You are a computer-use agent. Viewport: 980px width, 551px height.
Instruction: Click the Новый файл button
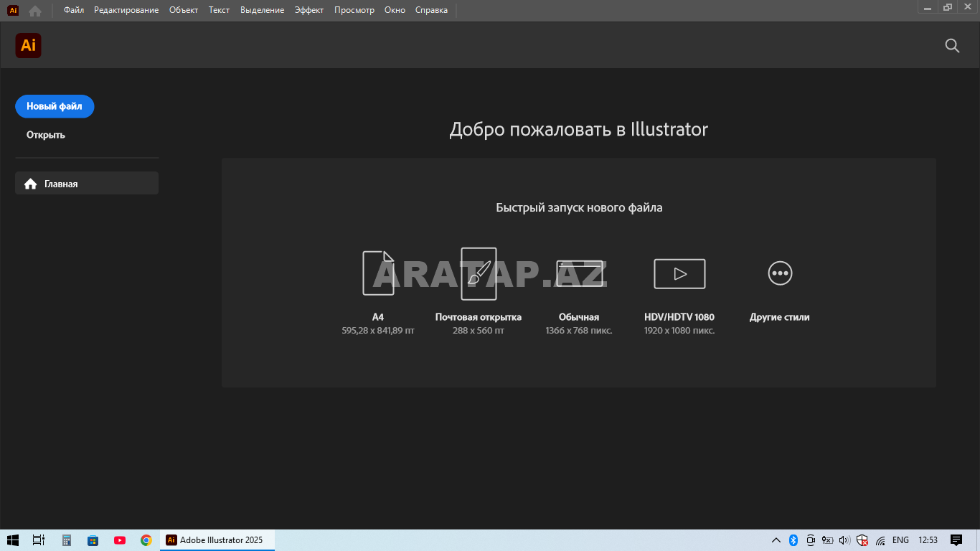55,106
